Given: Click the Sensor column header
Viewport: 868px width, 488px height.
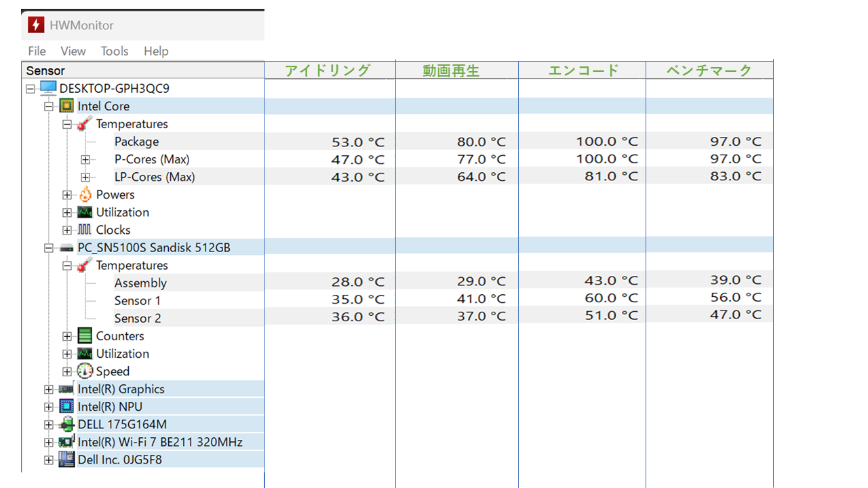Looking at the screenshot, I should click(143, 70).
